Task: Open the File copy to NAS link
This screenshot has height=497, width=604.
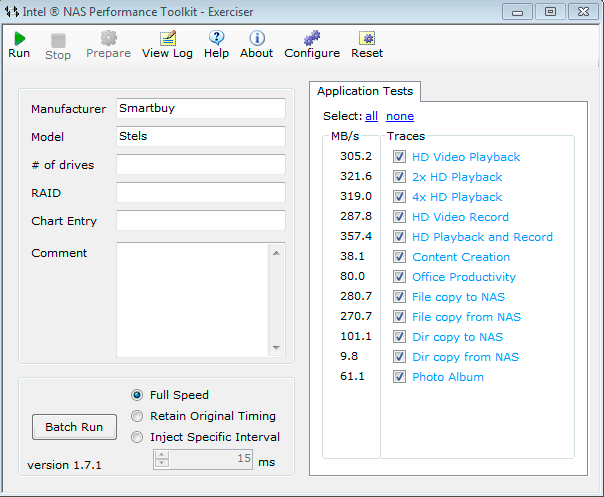Action: point(458,297)
